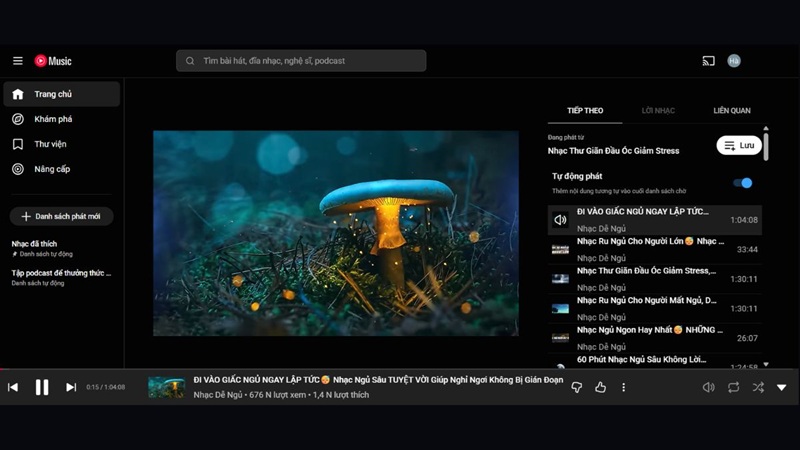Viewport: 800px width, 450px height.
Task: Collapse the player page with arrow
Action: pos(782,387)
